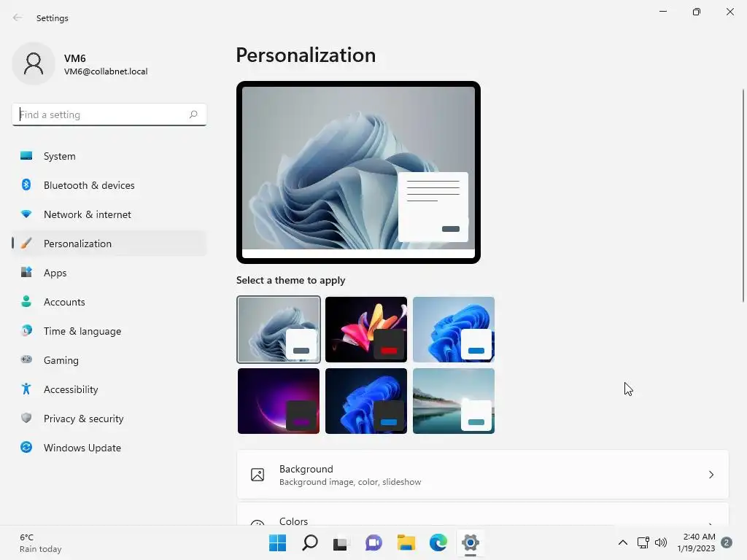The width and height of the screenshot is (747, 560).
Task: Go back using the Settings back arrow
Action: pos(18,17)
